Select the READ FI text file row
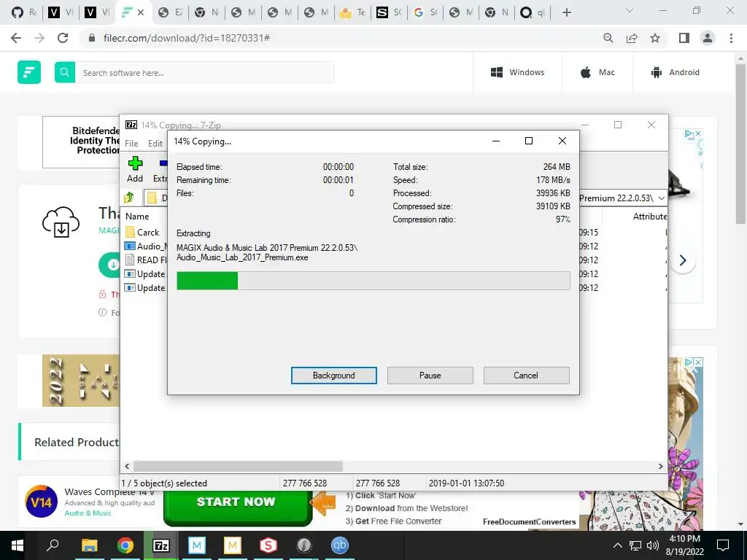Screen dimensions: 747x560 click(x=145, y=260)
